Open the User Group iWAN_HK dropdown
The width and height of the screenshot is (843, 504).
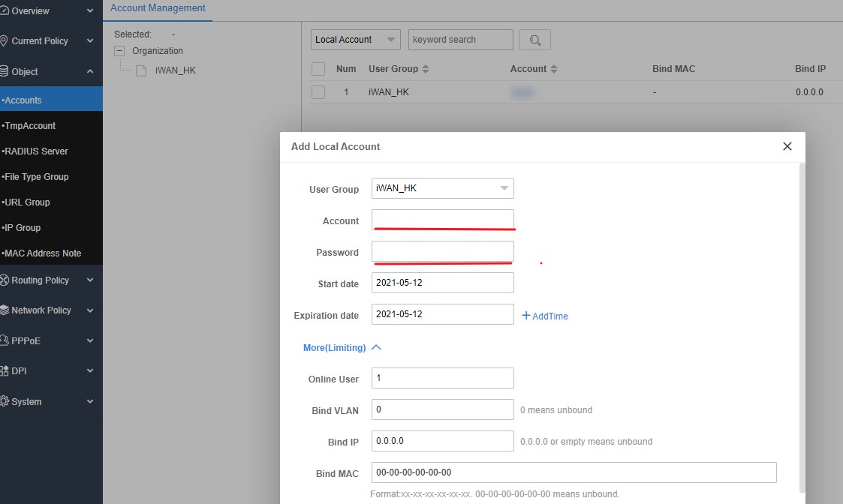click(x=442, y=188)
